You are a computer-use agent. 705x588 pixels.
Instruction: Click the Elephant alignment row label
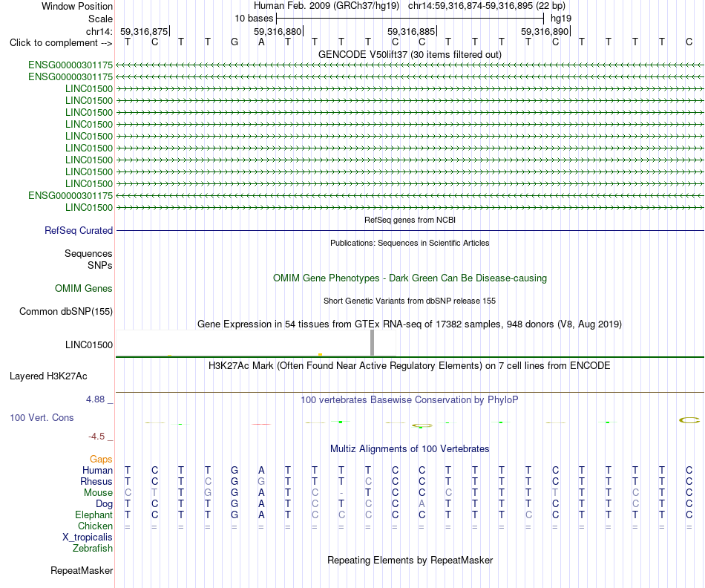(x=94, y=514)
